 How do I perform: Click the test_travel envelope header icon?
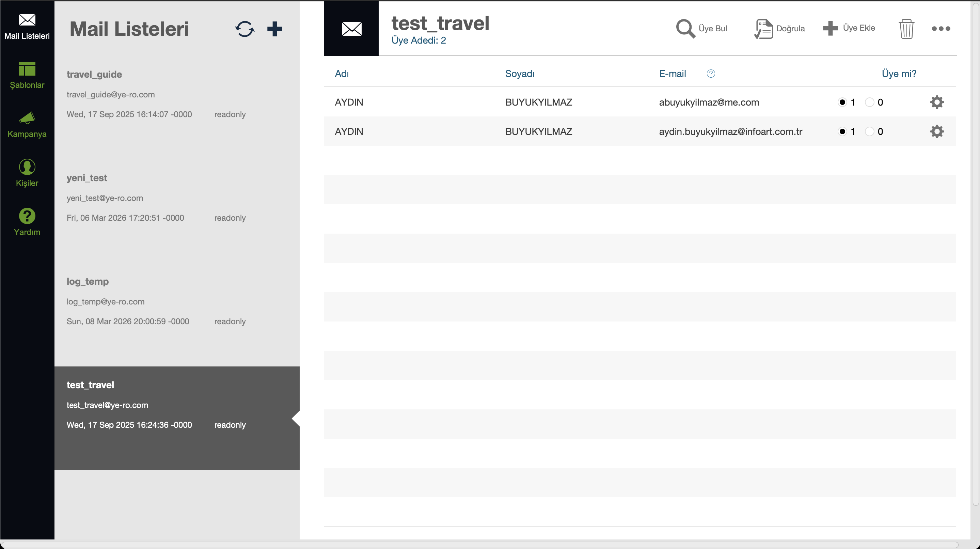click(351, 29)
